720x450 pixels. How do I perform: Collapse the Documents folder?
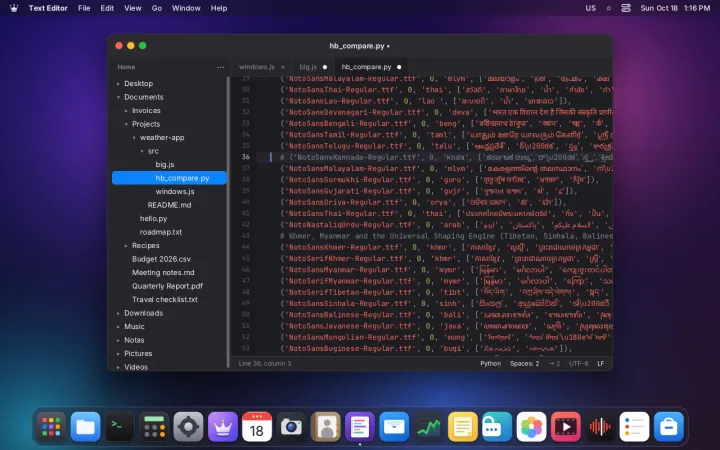pyautogui.click(x=118, y=97)
